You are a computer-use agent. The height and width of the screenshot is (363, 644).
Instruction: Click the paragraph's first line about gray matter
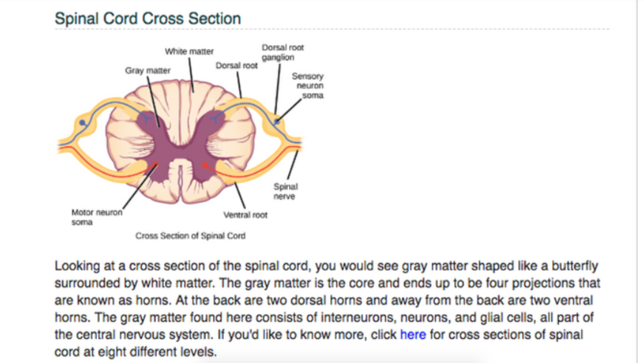326,266
